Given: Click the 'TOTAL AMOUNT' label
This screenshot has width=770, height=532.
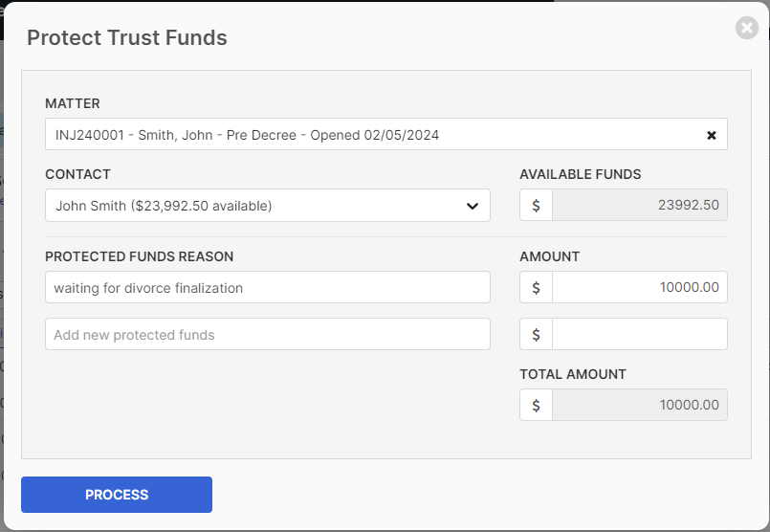Looking at the screenshot, I should (573, 374).
